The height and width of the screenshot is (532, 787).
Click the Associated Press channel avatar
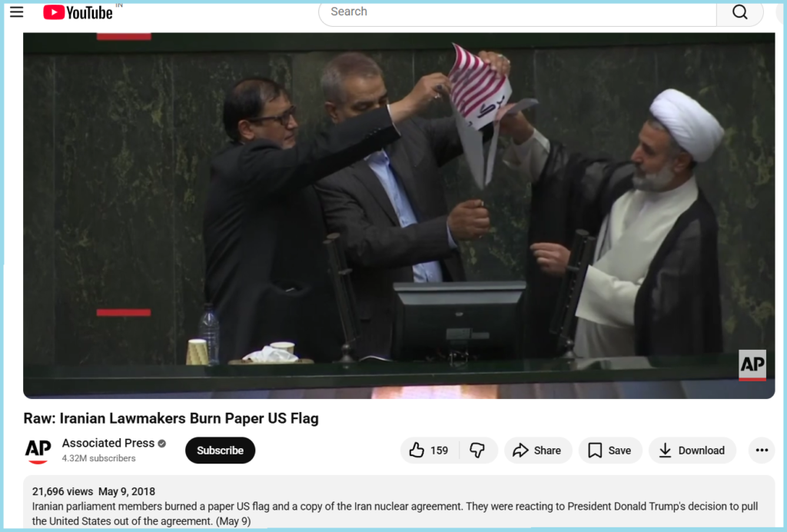[38, 451]
